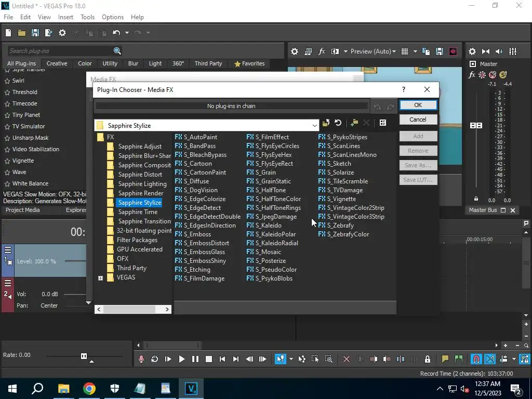Open File Explorer from taskbar
The width and height of the screenshot is (532, 399).
click(x=63, y=389)
